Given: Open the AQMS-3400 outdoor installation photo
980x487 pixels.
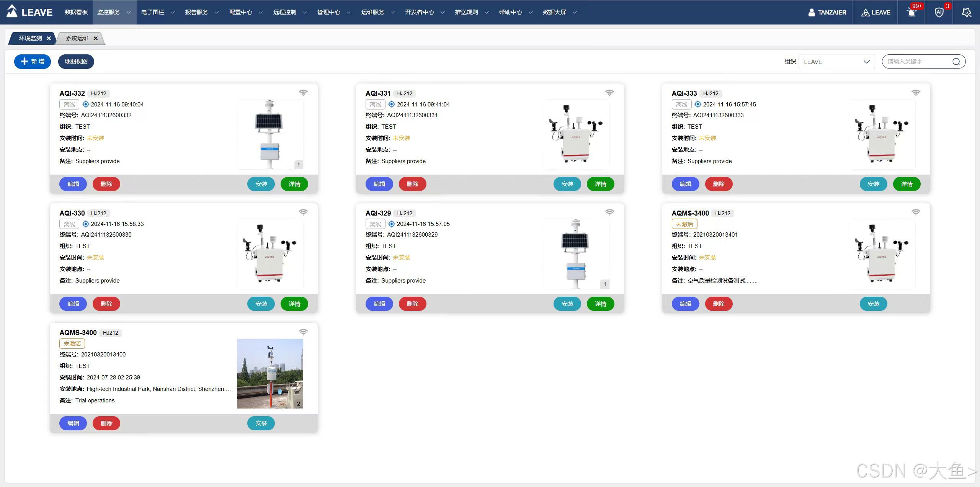Looking at the screenshot, I should (x=270, y=373).
